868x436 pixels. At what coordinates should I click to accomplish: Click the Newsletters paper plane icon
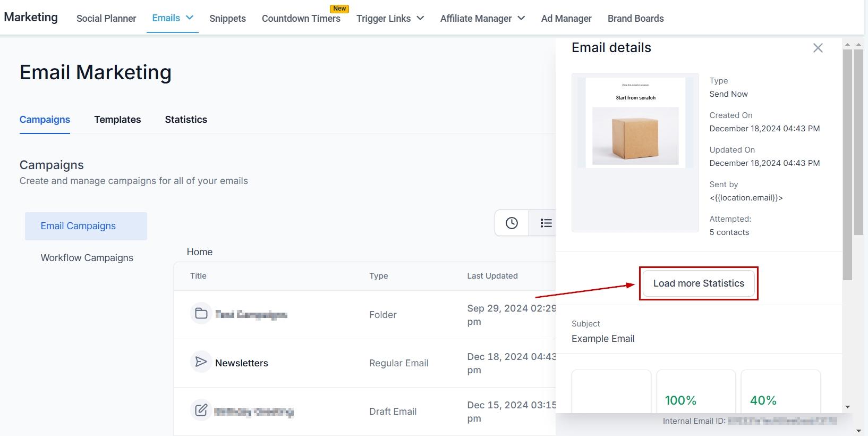[201, 362]
